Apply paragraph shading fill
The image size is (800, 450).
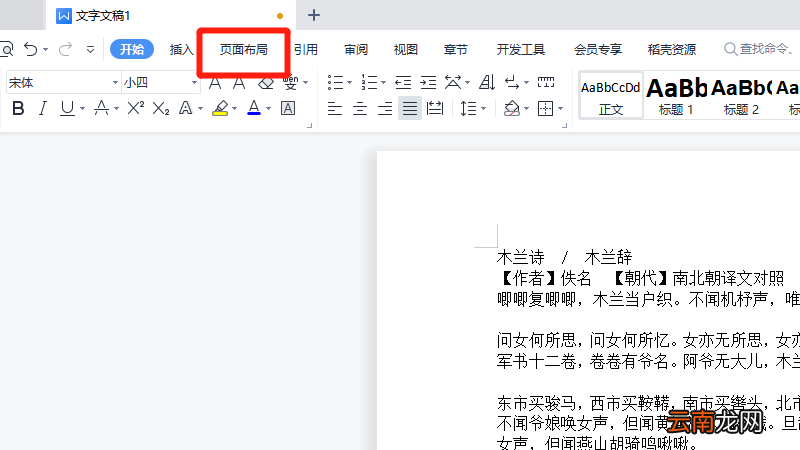pyautogui.click(x=512, y=108)
